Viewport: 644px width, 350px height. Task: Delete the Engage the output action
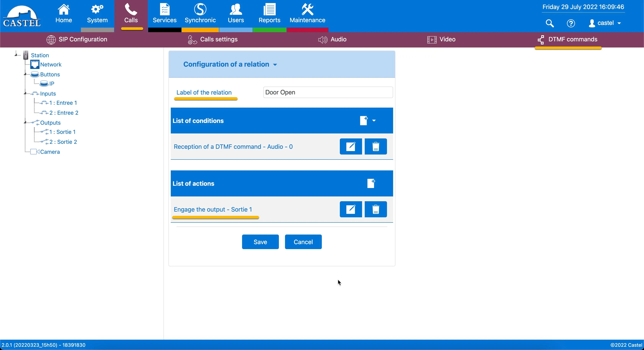pos(375,209)
